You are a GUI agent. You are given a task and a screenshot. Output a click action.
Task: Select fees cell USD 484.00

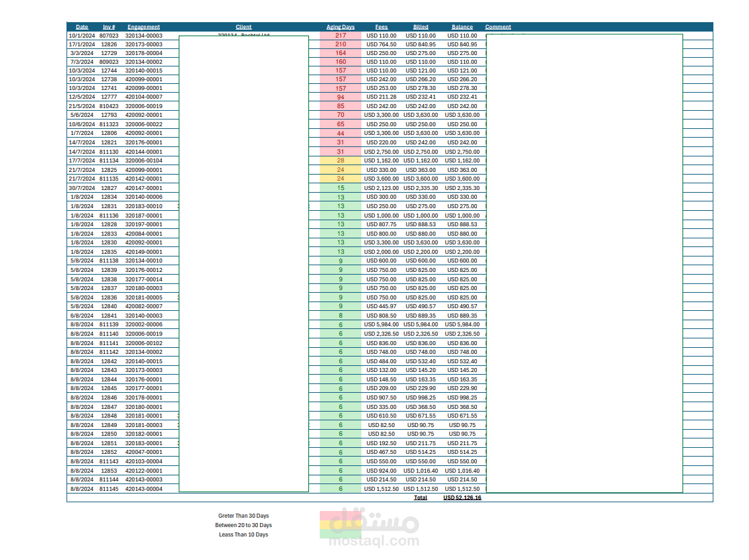(x=381, y=361)
